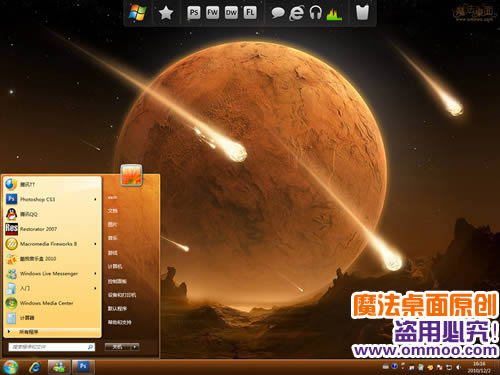Open the DW dock shortcut
The image size is (500, 375).
tap(231, 13)
